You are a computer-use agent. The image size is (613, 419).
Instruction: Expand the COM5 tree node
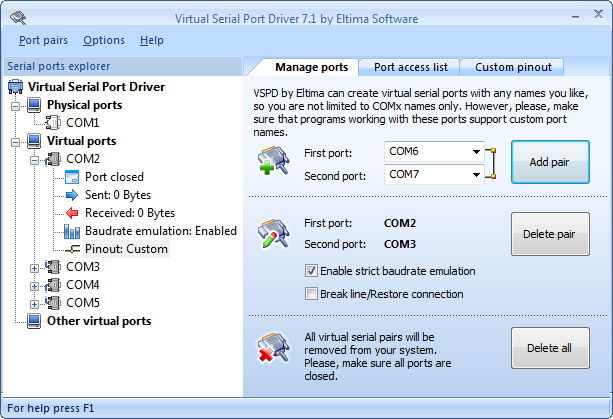[34, 304]
